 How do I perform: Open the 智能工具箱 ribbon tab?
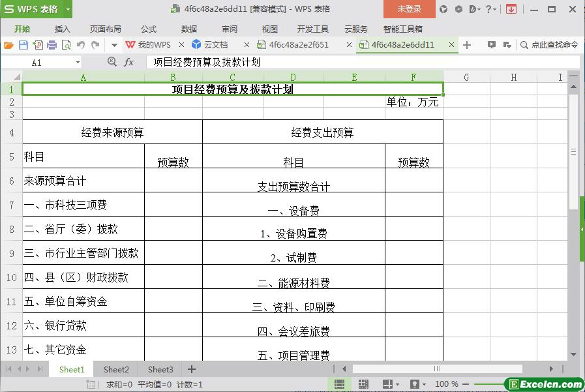click(402, 29)
